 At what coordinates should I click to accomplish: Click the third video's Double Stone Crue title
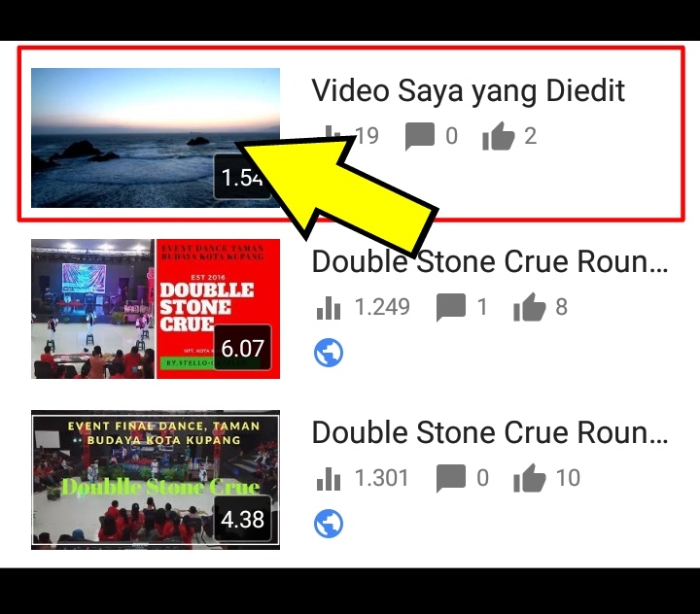(x=490, y=432)
